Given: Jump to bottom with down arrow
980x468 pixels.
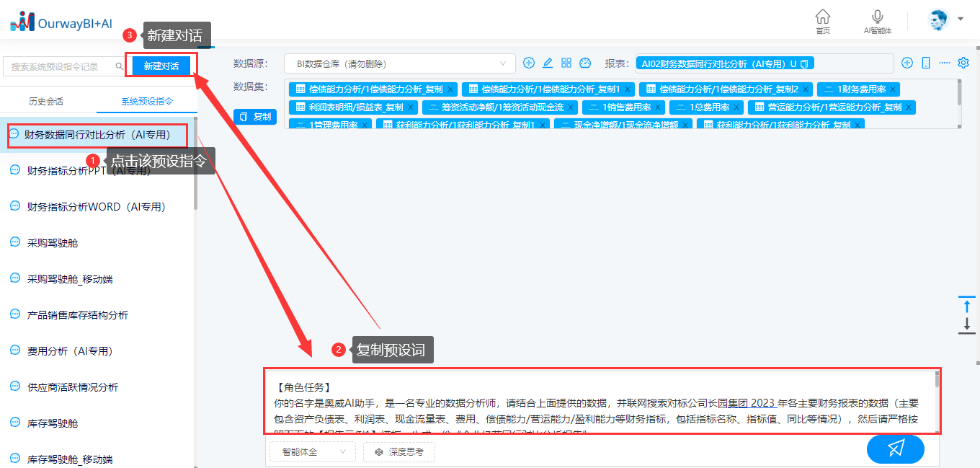Looking at the screenshot, I should pyautogui.click(x=967, y=324).
